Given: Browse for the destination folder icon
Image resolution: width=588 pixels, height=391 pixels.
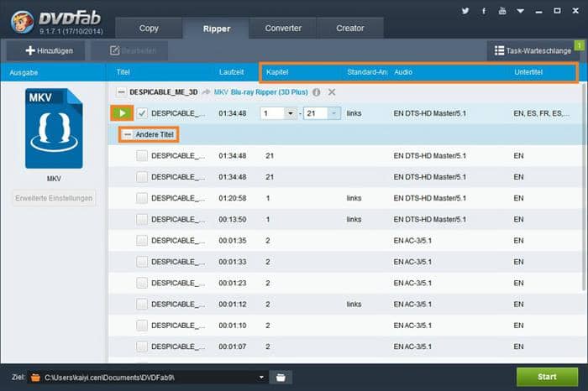Looking at the screenshot, I should [x=281, y=377].
